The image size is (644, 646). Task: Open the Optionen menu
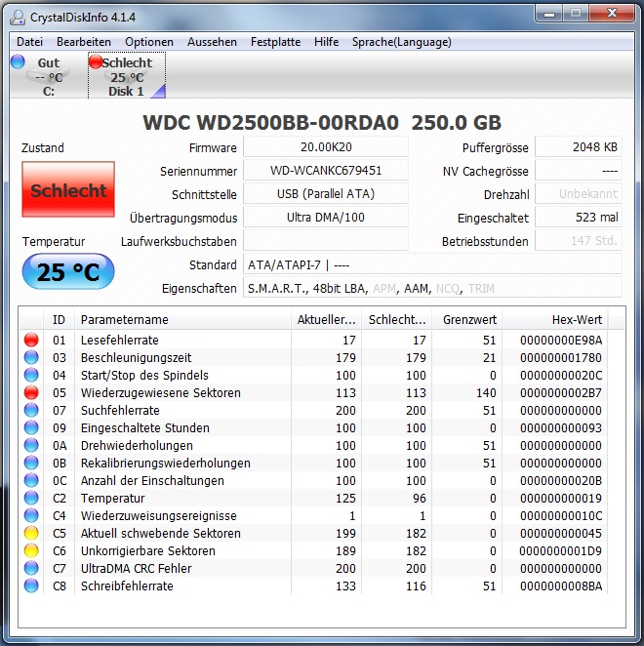(149, 42)
